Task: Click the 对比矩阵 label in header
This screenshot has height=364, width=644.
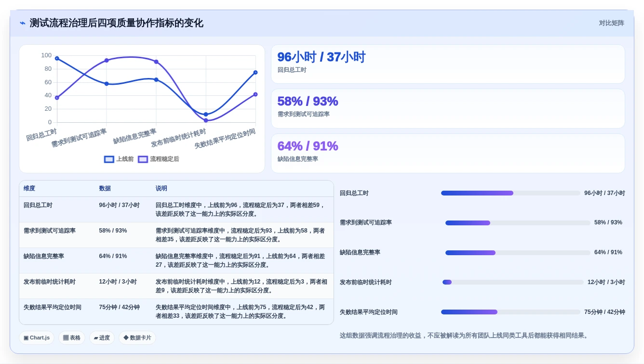Action: 611,23
